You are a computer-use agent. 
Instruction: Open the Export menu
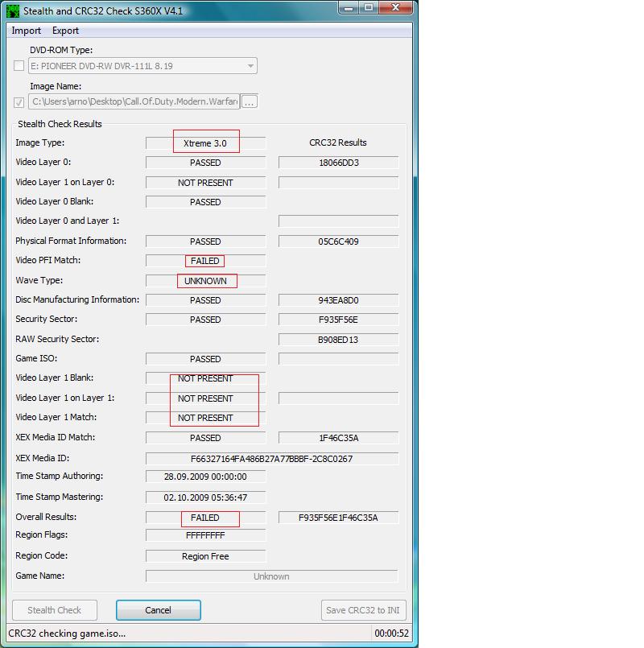(65, 31)
